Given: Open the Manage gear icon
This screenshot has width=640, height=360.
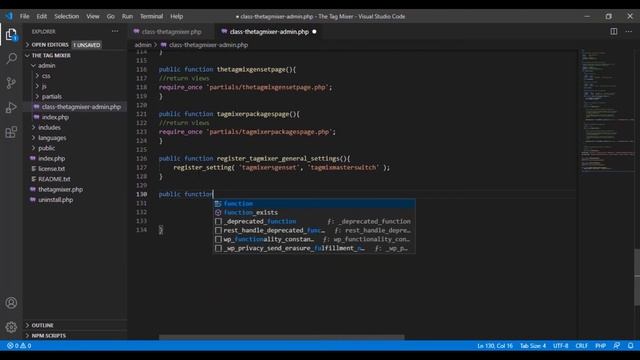Looking at the screenshot, I should (x=11, y=327).
